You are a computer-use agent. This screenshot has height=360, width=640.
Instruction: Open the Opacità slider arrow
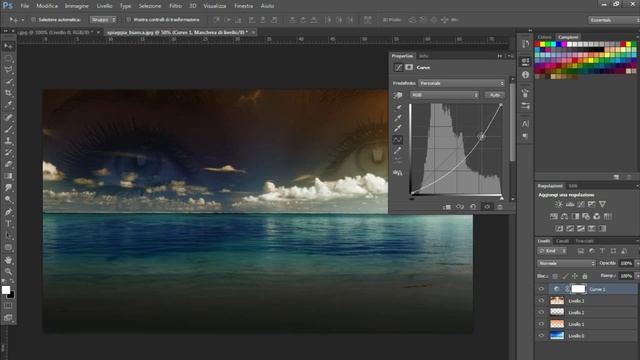637,264
